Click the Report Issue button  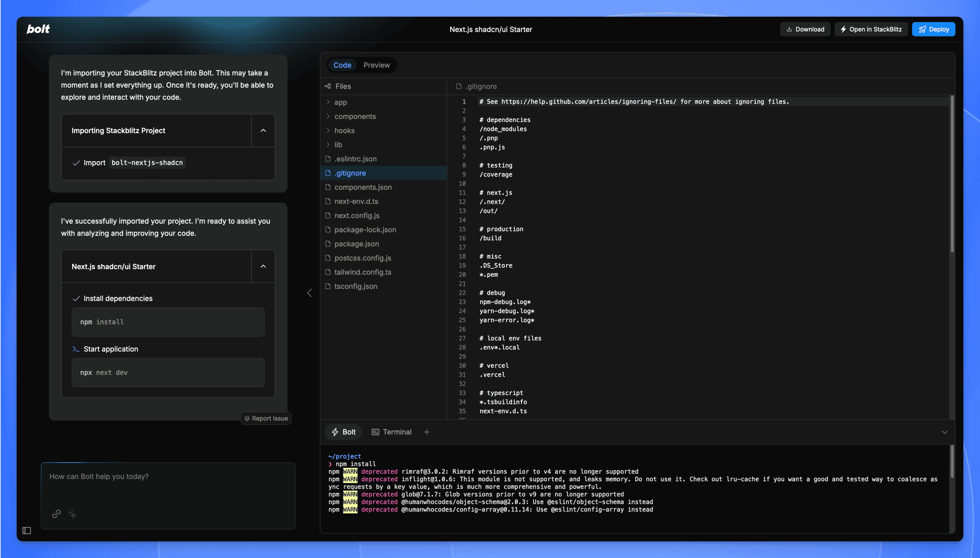pyautogui.click(x=266, y=418)
